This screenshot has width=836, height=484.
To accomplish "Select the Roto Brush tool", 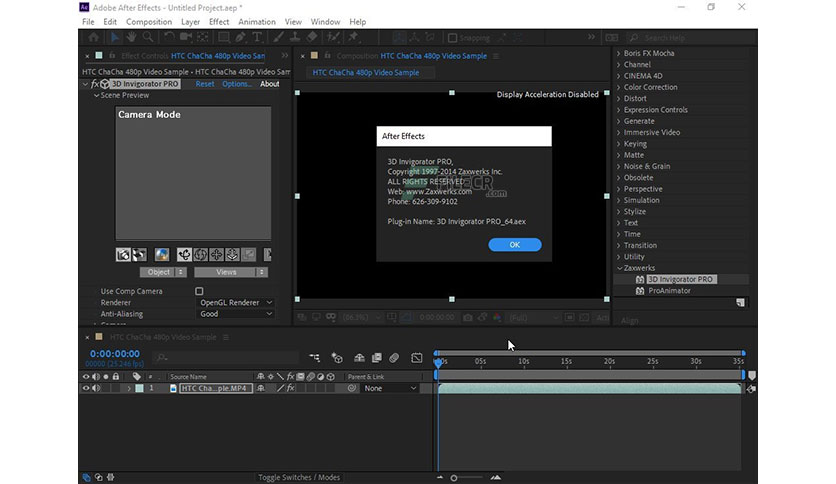I will pyautogui.click(x=333, y=37).
